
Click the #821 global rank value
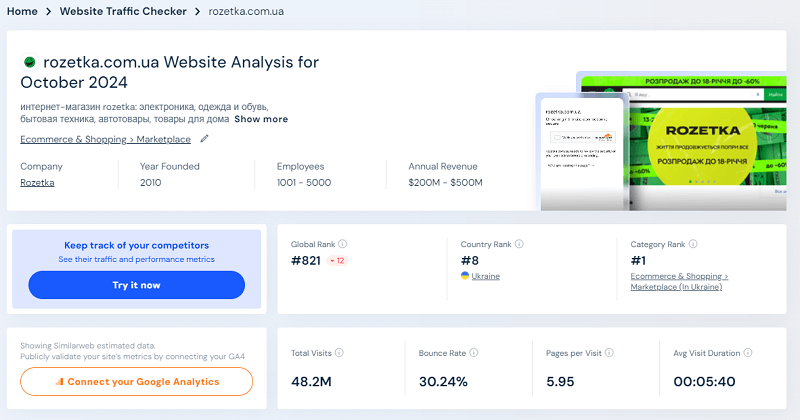tap(306, 261)
